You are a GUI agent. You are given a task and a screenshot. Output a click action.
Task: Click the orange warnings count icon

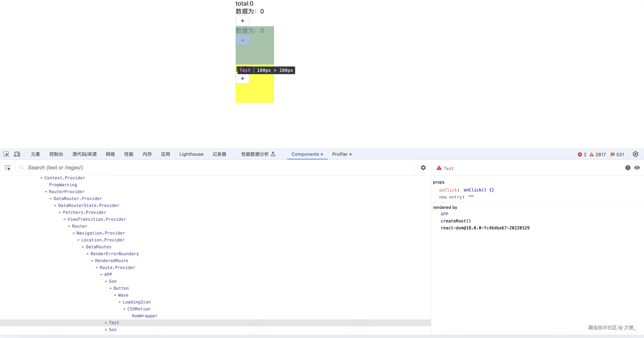(591, 154)
